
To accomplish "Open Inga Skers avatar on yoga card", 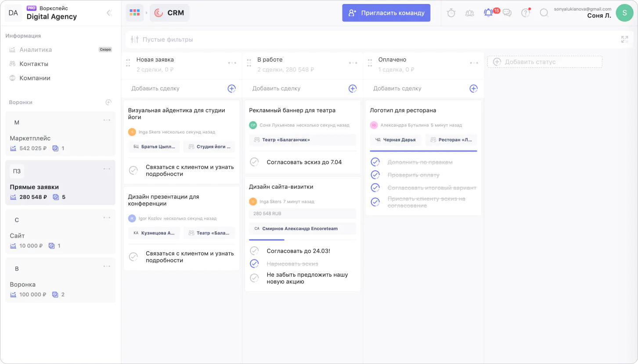I will click(x=132, y=132).
